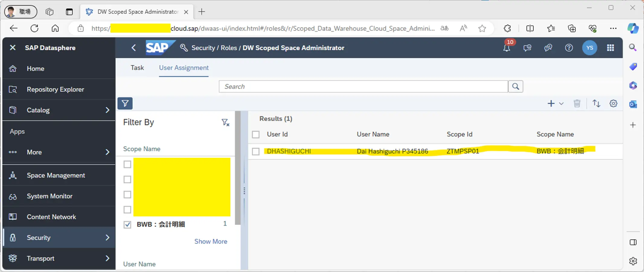Screen dimensions: 644x272
Task: Tick the second Scope Name checkbox
Action: click(127, 180)
